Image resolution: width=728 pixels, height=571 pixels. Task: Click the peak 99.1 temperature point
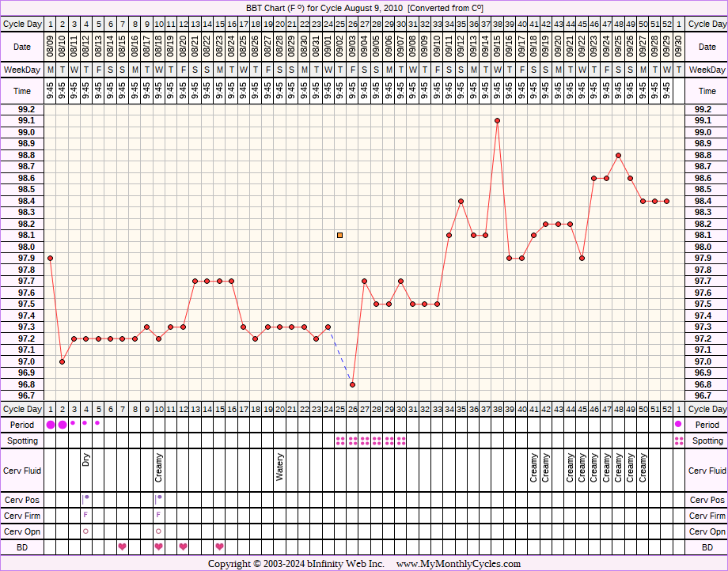(x=497, y=121)
